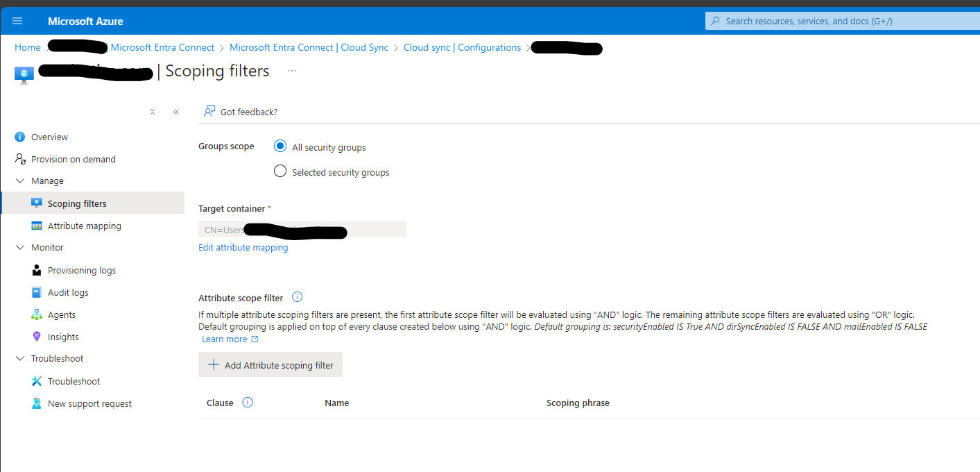Click the Got feedback? icon
Screen dimensions: 980x472
pos(209,112)
